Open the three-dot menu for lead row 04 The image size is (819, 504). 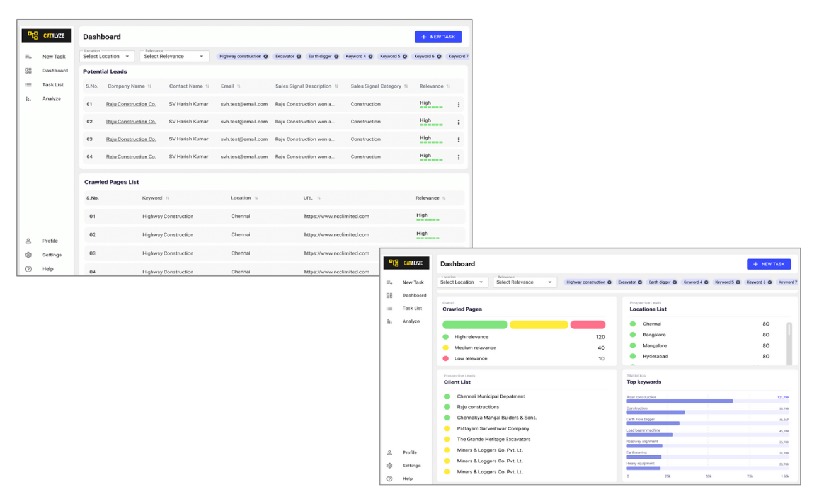459,157
